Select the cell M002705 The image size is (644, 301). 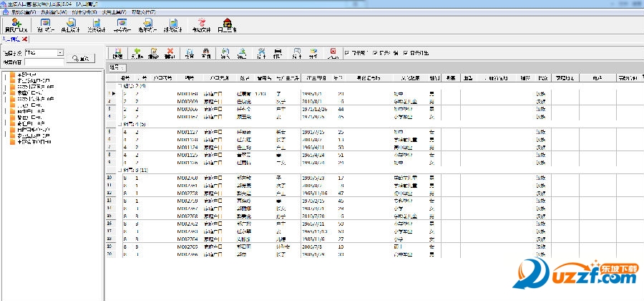pos(187,247)
